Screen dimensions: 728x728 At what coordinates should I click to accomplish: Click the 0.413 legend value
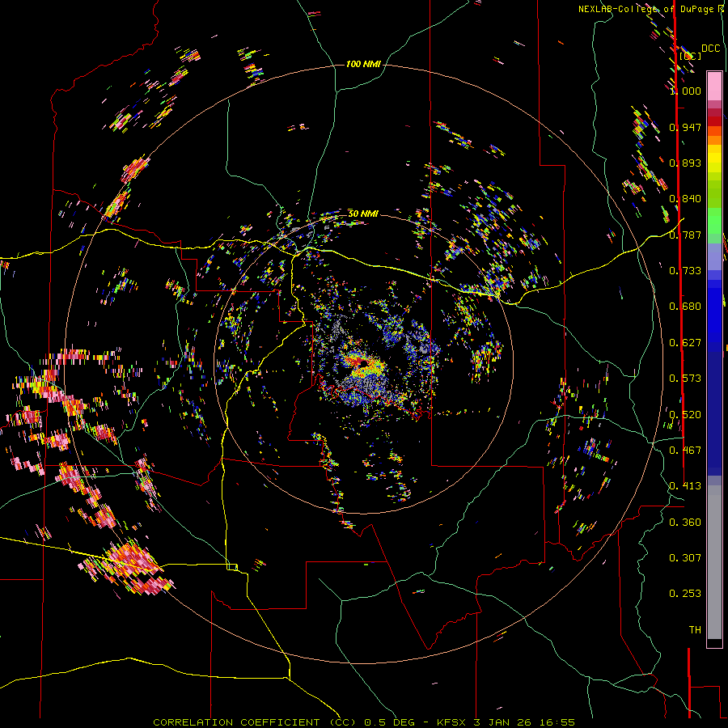tap(685, 486)
